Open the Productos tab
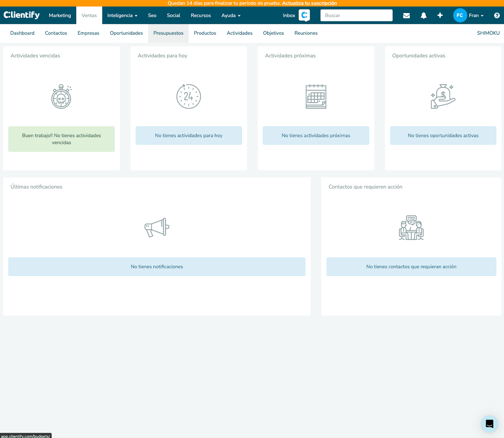Screen dimensions: 504x438 [205, 33]
